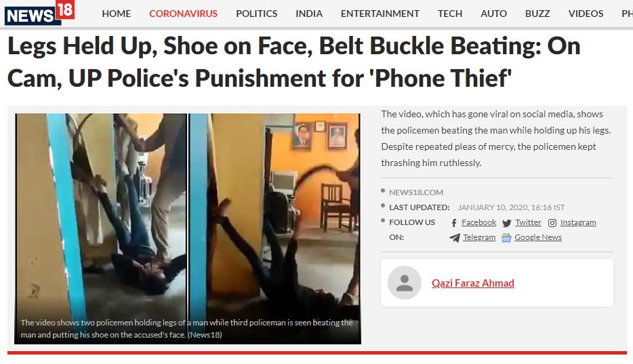Click the Instagram camera icon
Viewport: 633px width, 364px height.
(x=552, y=223)
